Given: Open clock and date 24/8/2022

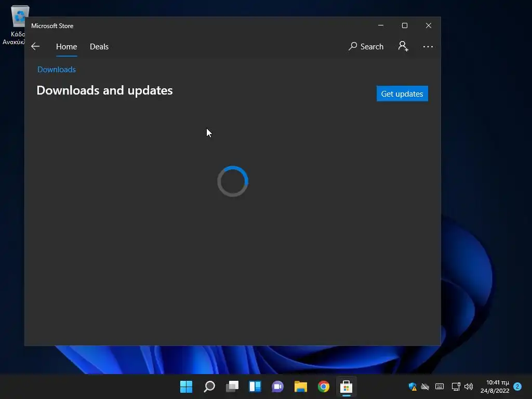Looking at the screenshot, I should [495, 387].
